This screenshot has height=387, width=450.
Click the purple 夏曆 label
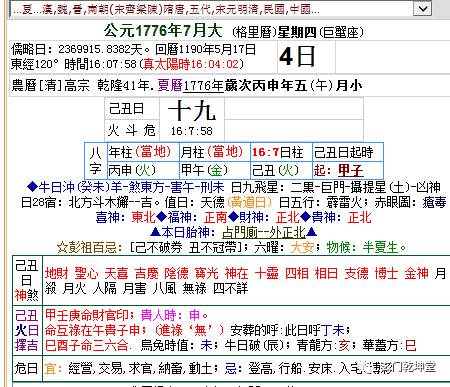(x=170, y=86)
